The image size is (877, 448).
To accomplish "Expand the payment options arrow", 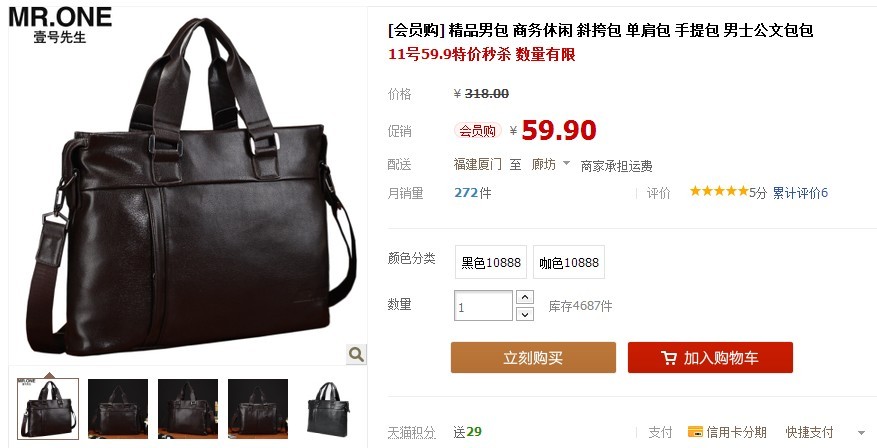I will (x=861, y=432).
